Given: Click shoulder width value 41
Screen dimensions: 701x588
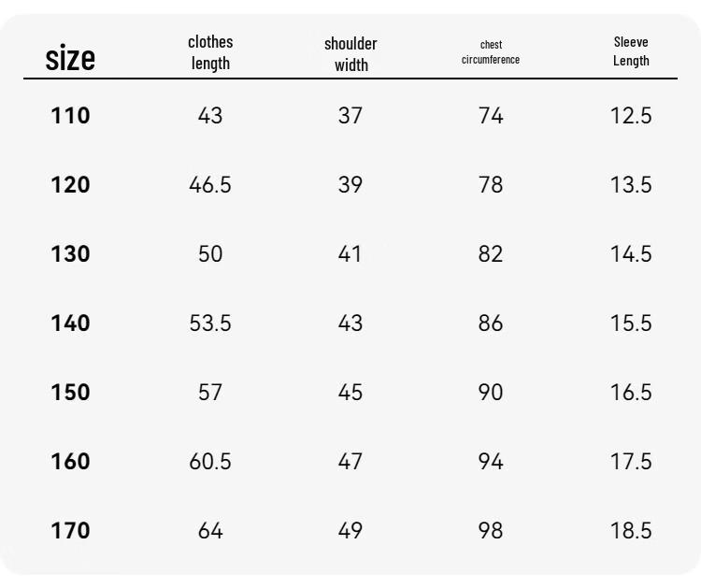Looking at the screenshot, I should 350,254.
